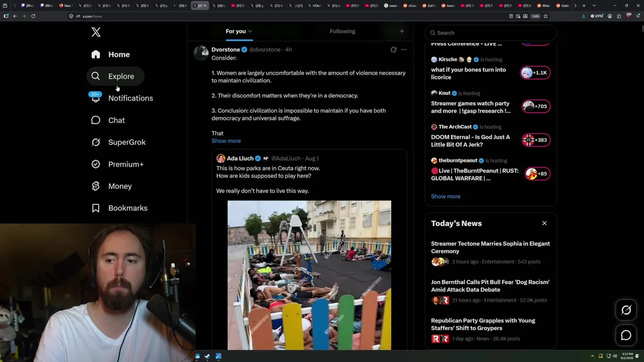Click the browser reload button

coord(33,16)
